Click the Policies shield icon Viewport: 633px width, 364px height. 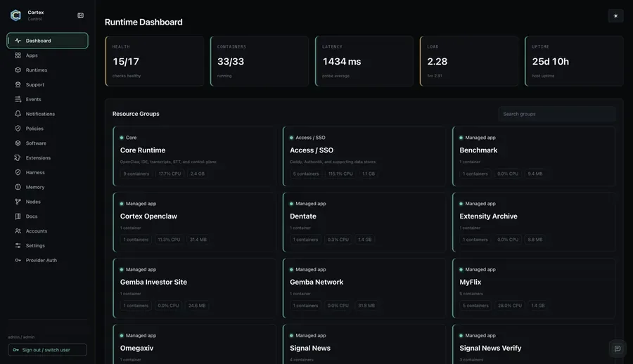point(18,129)
